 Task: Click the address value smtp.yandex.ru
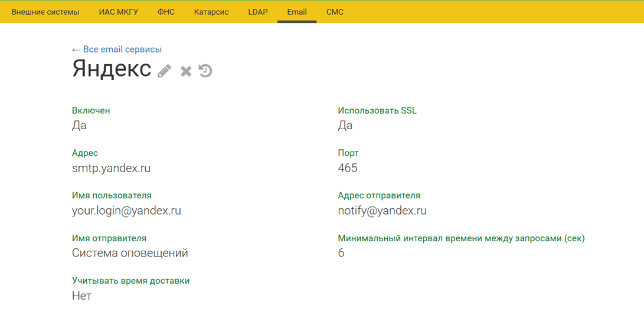[x=112, y=168]
